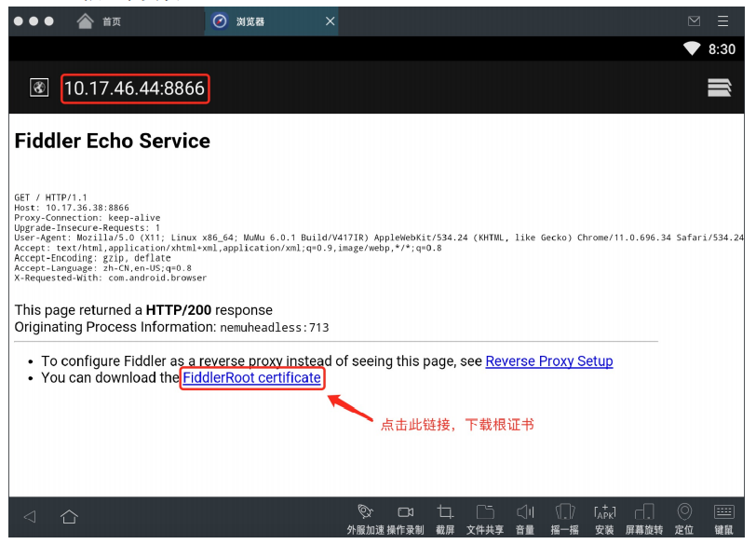Click the Fiddler Echo Service heading
Image resolution: width=756 pixels, height=544 pixels.
point(113,141)
